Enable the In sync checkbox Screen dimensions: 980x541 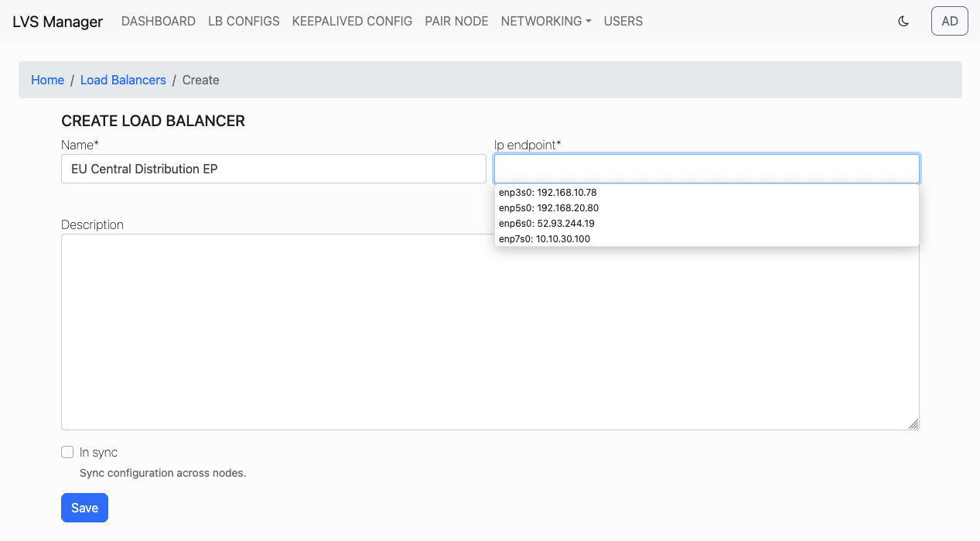tap(67, 452)
